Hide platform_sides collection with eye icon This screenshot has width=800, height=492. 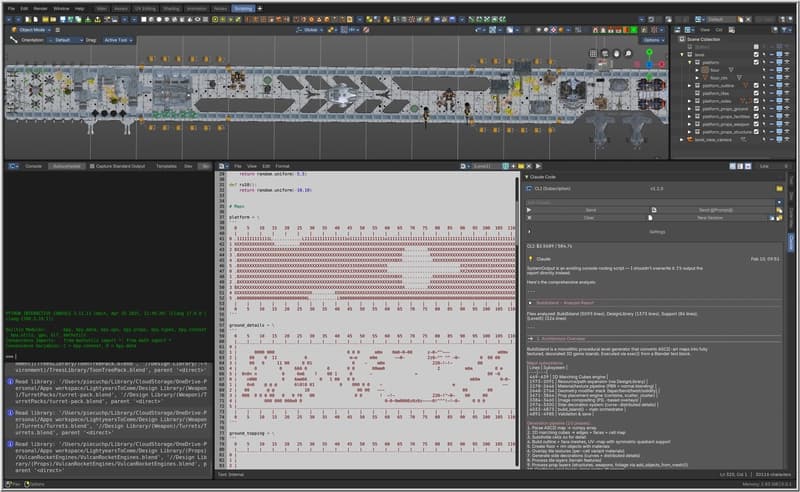point(787,101)
